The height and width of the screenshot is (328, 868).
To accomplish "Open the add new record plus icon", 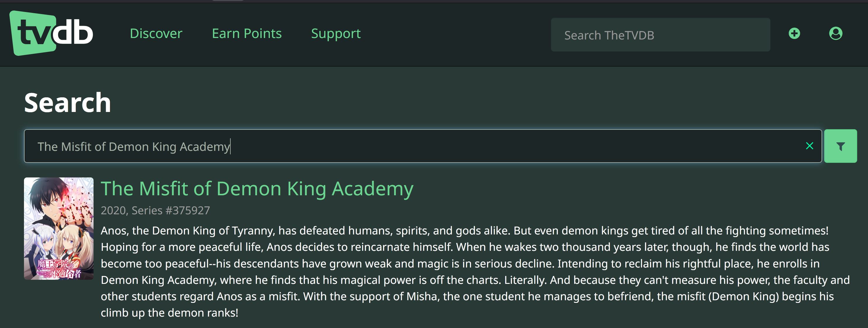I will point(794,33).
